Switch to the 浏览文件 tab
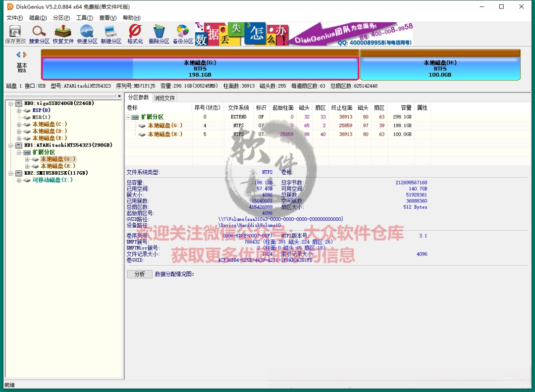Viewport: 535px width, 392px height. (164, 98)
